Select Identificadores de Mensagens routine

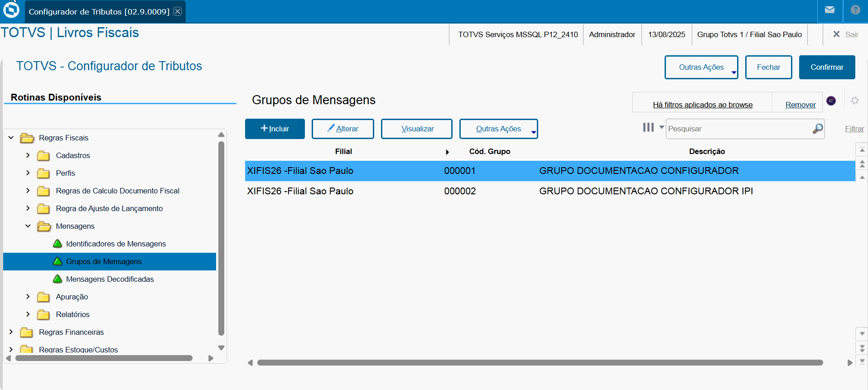coord(116,244)
